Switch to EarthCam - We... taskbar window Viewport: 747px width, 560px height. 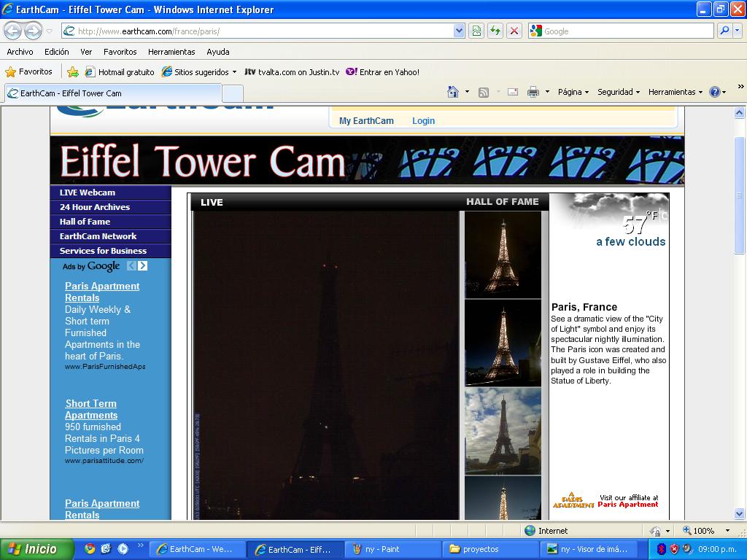(198, 549)
